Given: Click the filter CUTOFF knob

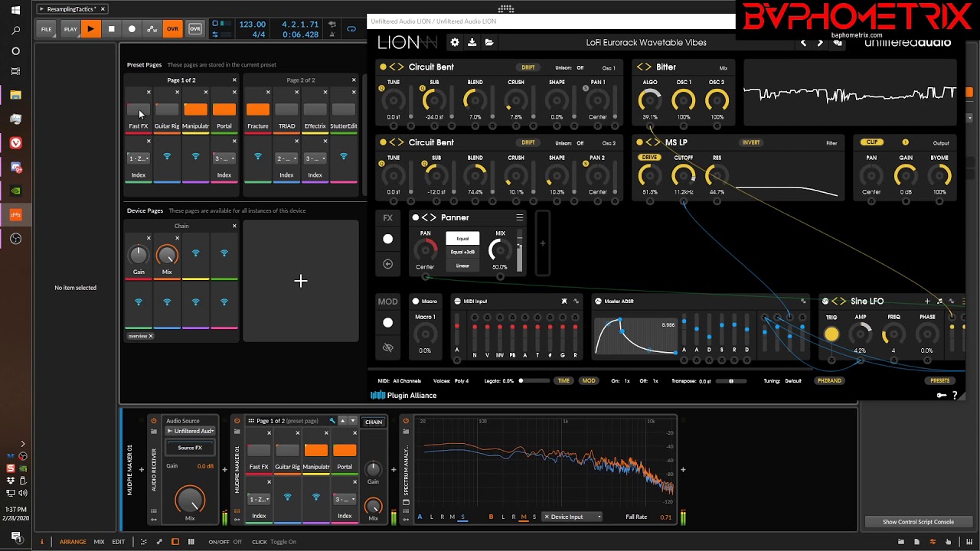Looking at the screenshot, I should [684, 176].
